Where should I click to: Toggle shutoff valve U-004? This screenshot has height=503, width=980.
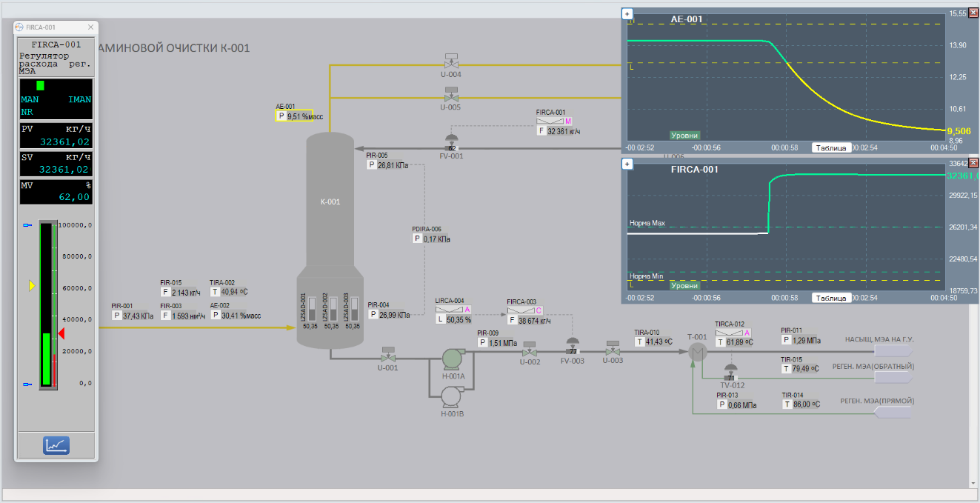tap(450, 61)
